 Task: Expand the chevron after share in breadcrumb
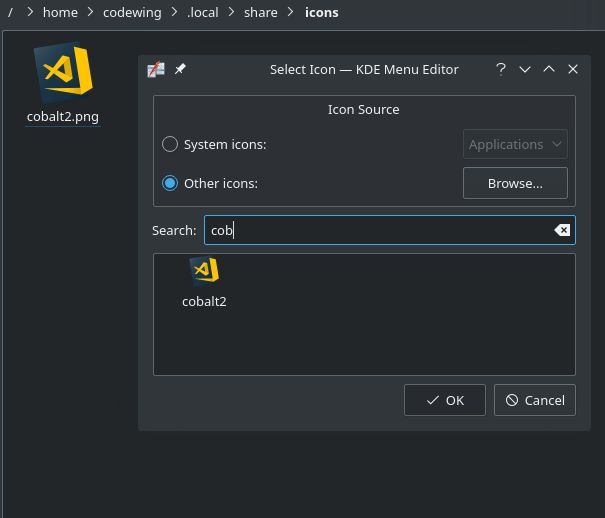coord(290,12)
